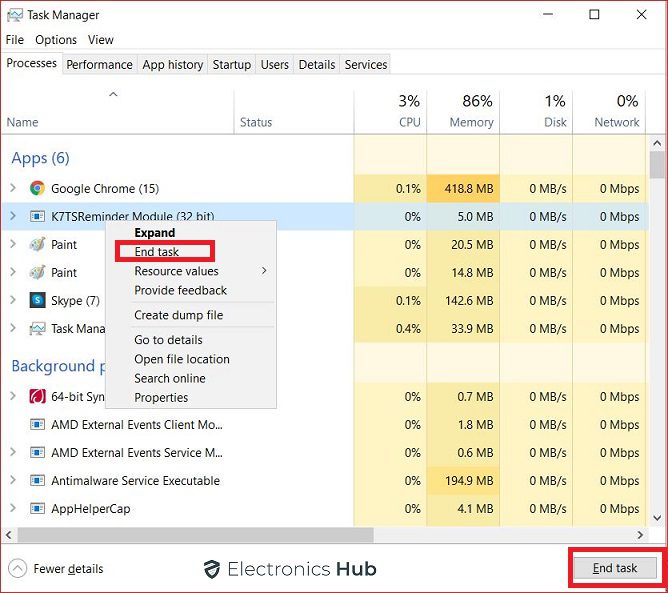This screenshot has width=668, height=593.
Task: Click the red 64-bit Synaptics process icon
Action: tap(37, 397)
